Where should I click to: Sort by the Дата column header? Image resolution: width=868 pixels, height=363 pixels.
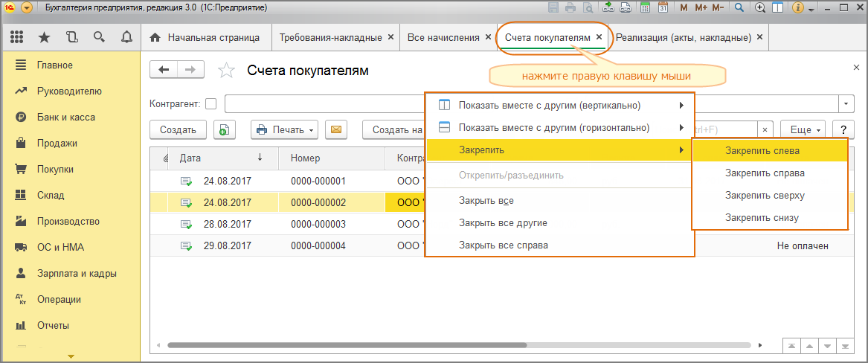pos(223,158)
